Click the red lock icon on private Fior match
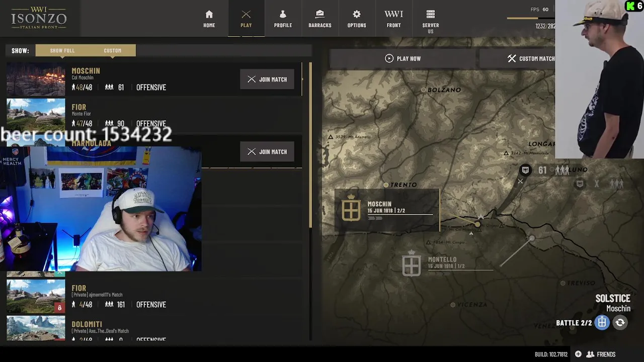 (59, 307)
